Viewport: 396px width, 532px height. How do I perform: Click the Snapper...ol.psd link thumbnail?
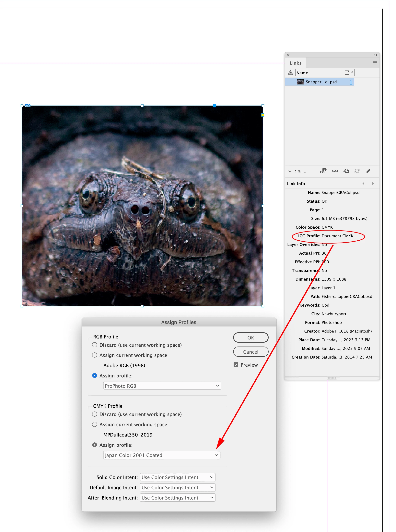pyautogui.click(x=300, y=82)
